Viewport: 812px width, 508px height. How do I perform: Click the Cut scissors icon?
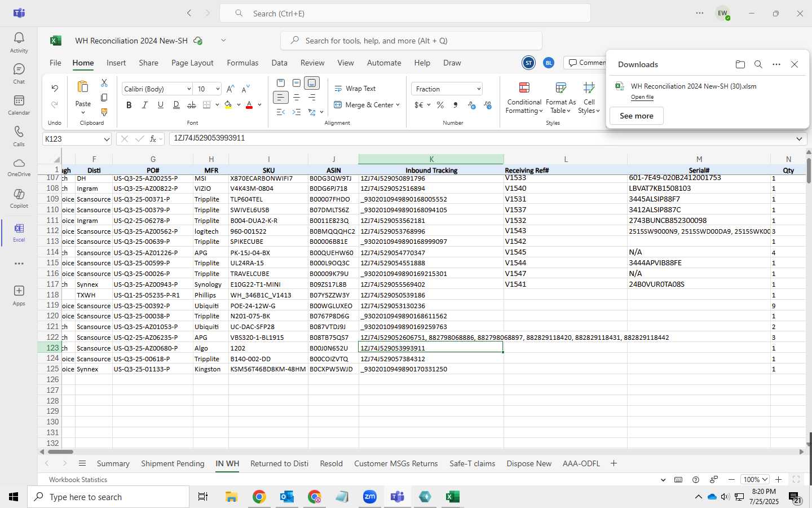point(104,83)
